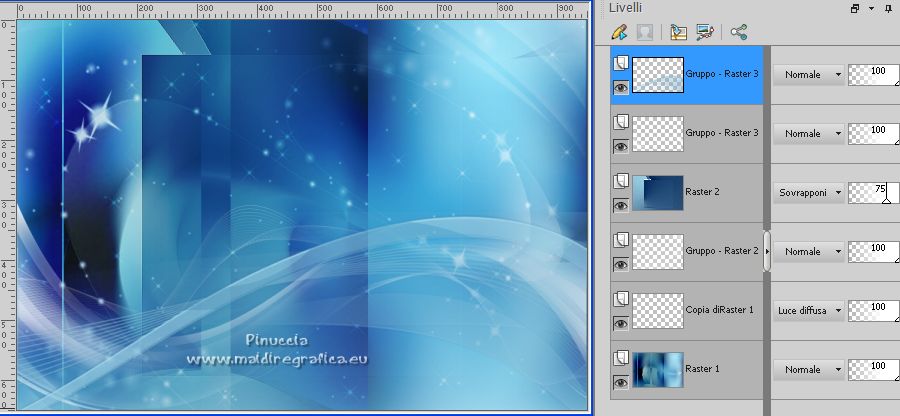Click the opacity slider of Raster 1

(874, 370)
